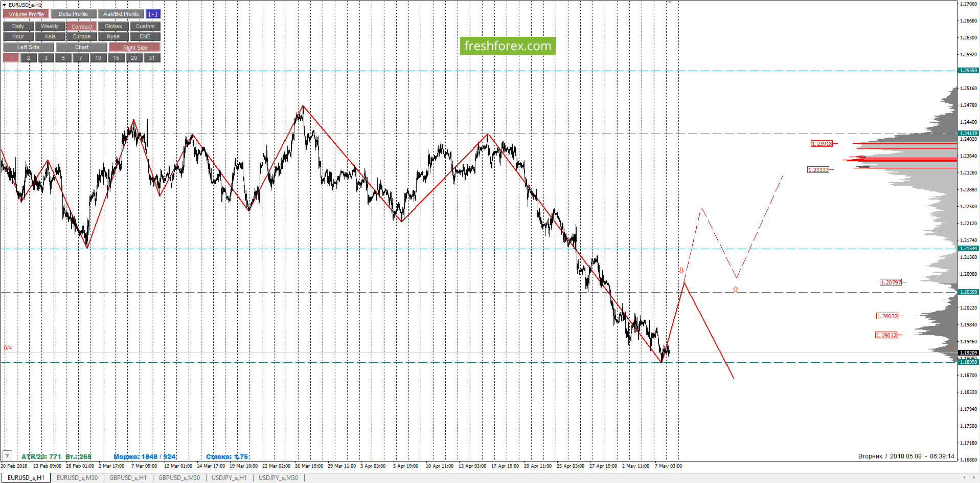The image size is (980, 483).
Task: Click the red up arrow marker near 1.20559
Action: (x=736, y=290)
